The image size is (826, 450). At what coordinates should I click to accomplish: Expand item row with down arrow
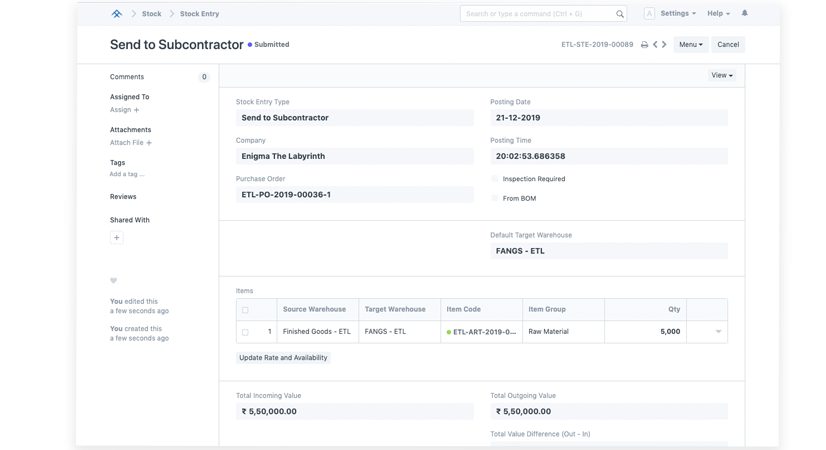718,332
